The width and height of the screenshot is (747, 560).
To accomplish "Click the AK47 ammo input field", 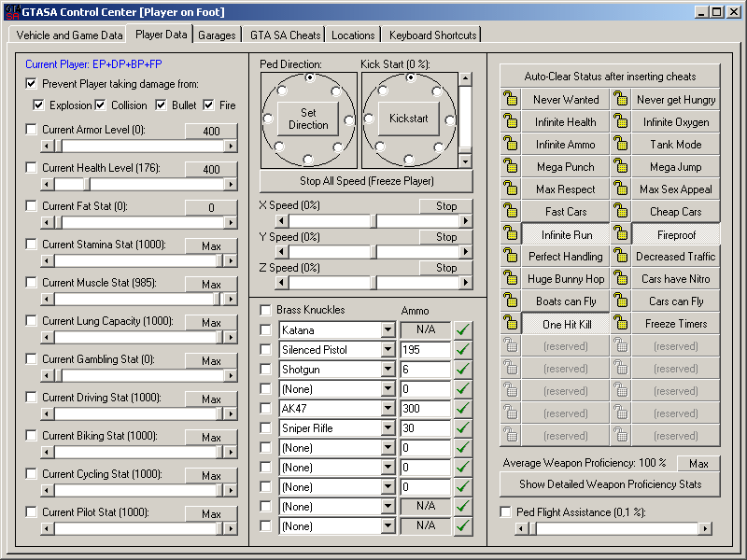I will point(425,409).
